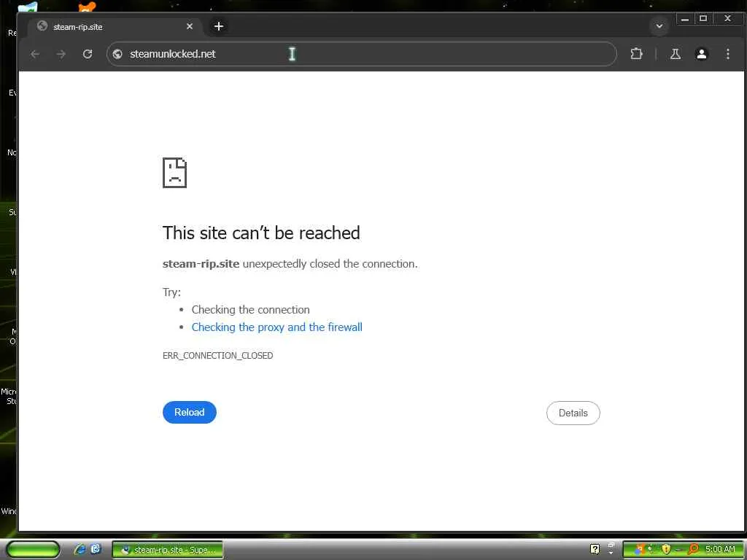
Task: Click the forward navigation arrow
Action: pos(61,54)
